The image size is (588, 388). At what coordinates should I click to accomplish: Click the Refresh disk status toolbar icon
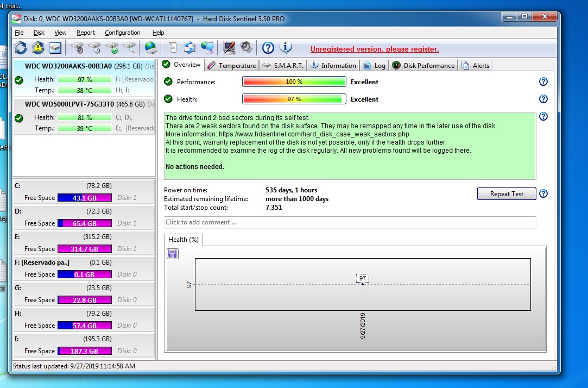point(21,48)
